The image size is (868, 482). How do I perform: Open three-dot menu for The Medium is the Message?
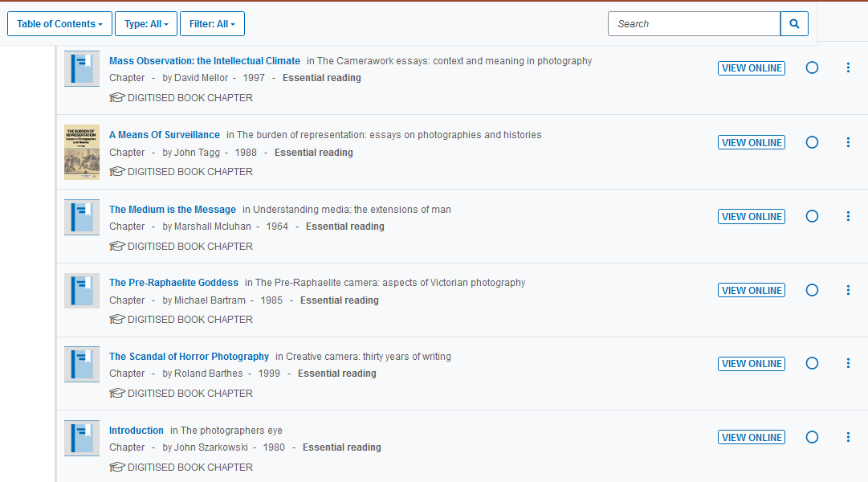848,216
